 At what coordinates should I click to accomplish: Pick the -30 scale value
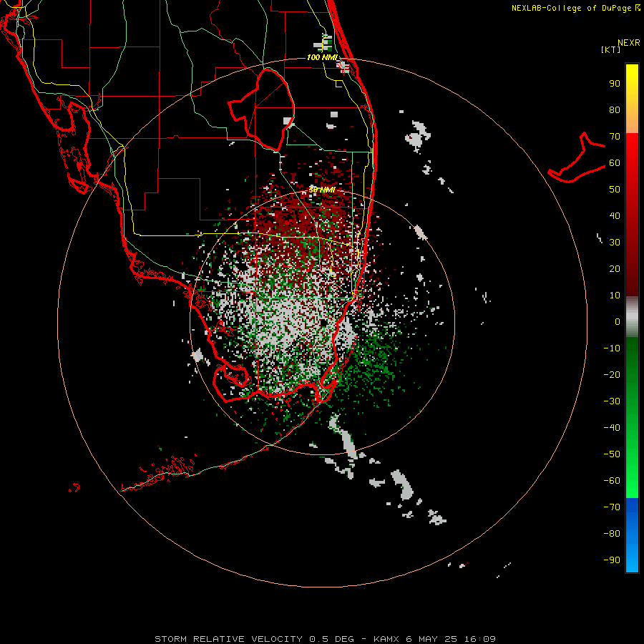[x=612, y=401]
